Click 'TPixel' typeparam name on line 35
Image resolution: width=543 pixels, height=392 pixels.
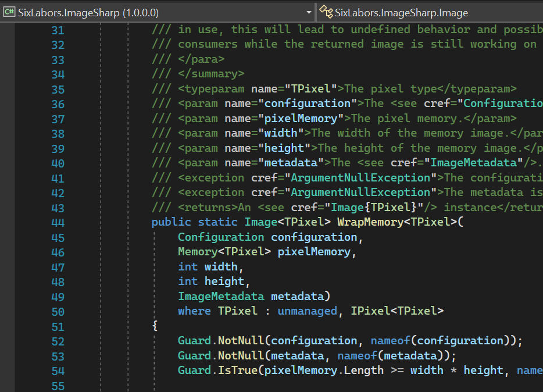tap(310, 89)
